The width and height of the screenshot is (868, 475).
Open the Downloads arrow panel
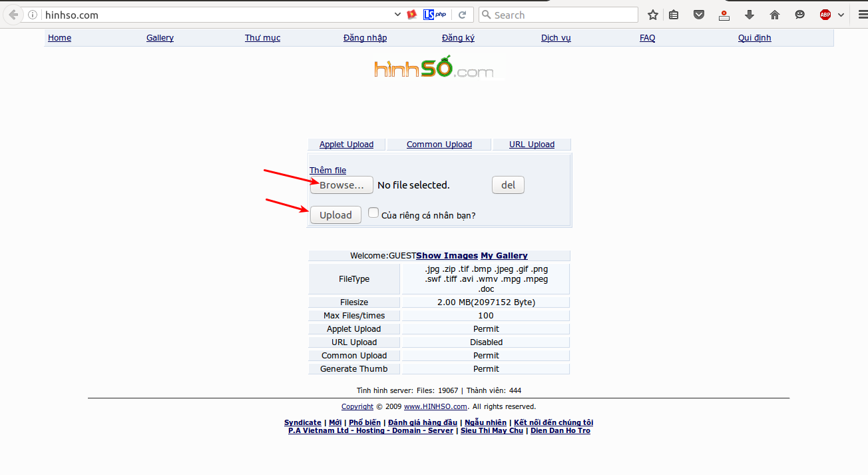(750, 15)
